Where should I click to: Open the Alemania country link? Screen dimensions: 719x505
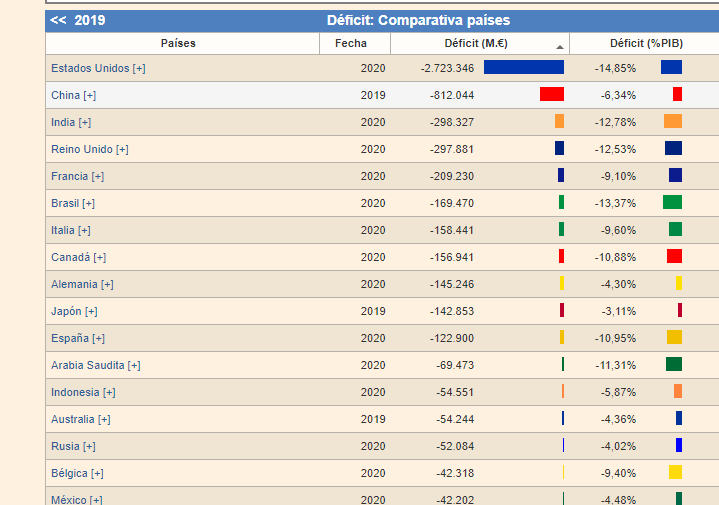pos(74,284)
